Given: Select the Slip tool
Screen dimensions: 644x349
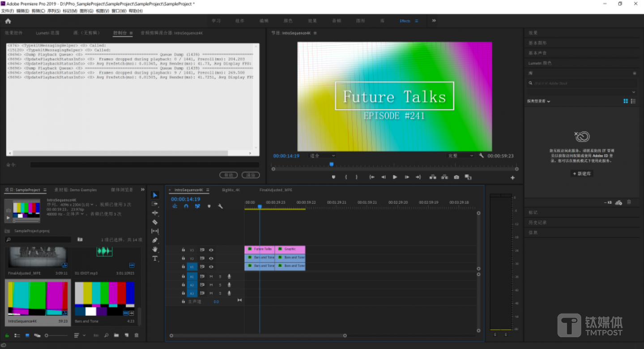Looking at the screenshot, I should [x=155, y=231].
